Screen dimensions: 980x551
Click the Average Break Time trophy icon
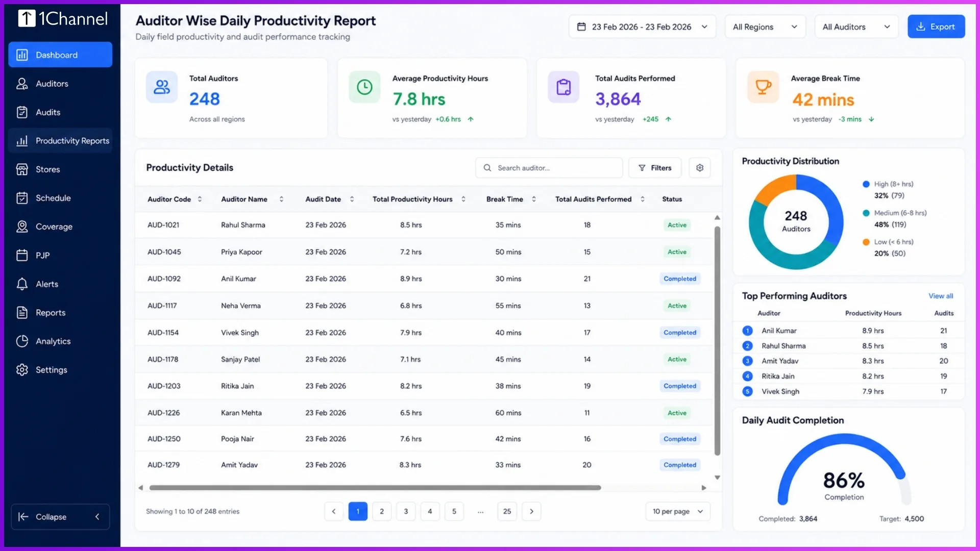763,87
